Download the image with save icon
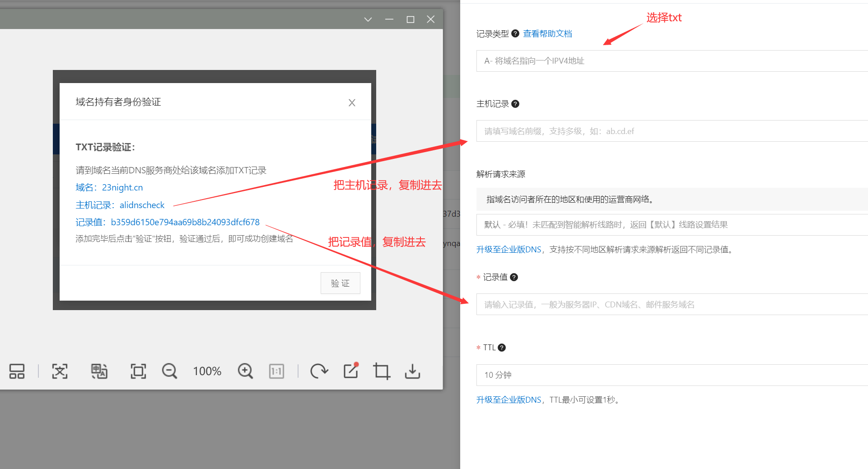868x469 pixels. (x=412, y=371)
